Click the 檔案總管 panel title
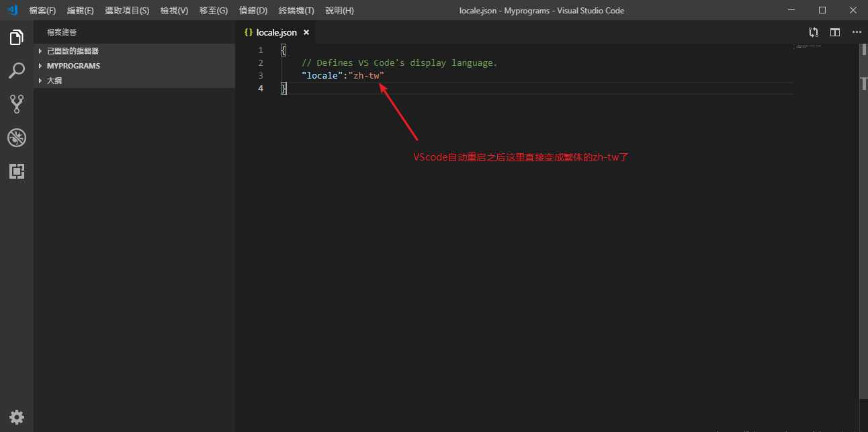The width and height of the screenshot is (868, 432). pyautogui.click(x=62, y=32)
